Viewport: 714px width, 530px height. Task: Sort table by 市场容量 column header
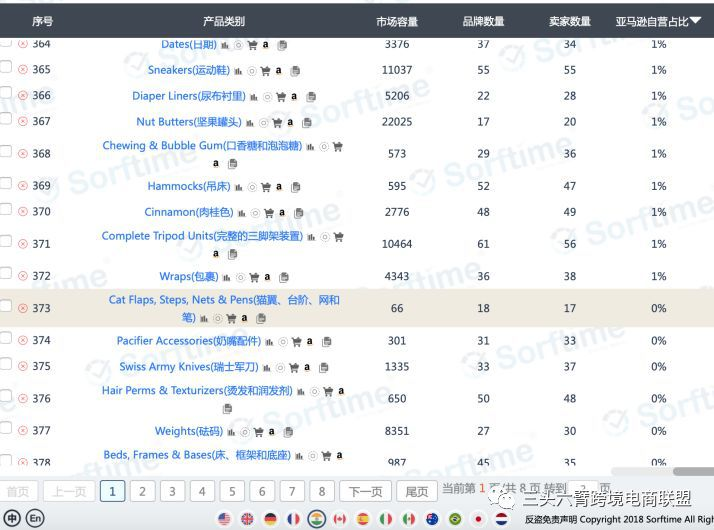click(397, 21)
